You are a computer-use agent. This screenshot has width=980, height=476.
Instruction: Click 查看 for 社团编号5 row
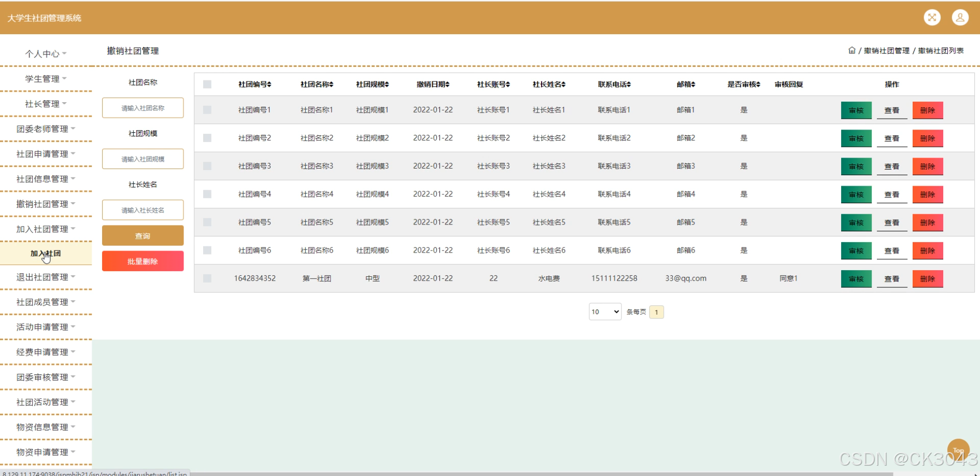[x=892, y=222]
